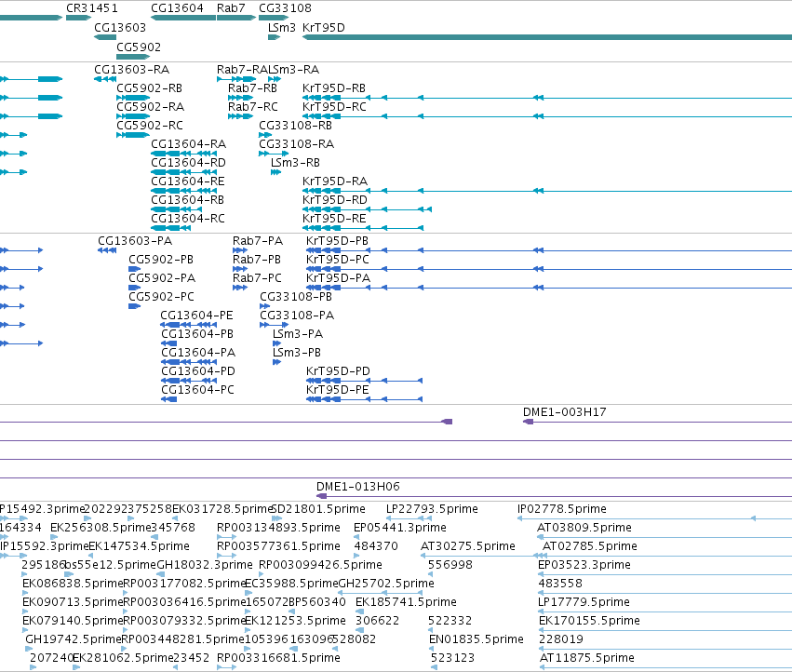Click protein CG5902-PB

coord(161,259)
